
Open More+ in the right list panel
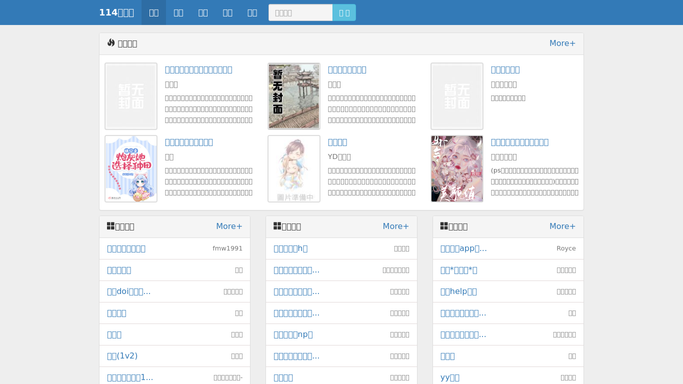coord(562,226)
